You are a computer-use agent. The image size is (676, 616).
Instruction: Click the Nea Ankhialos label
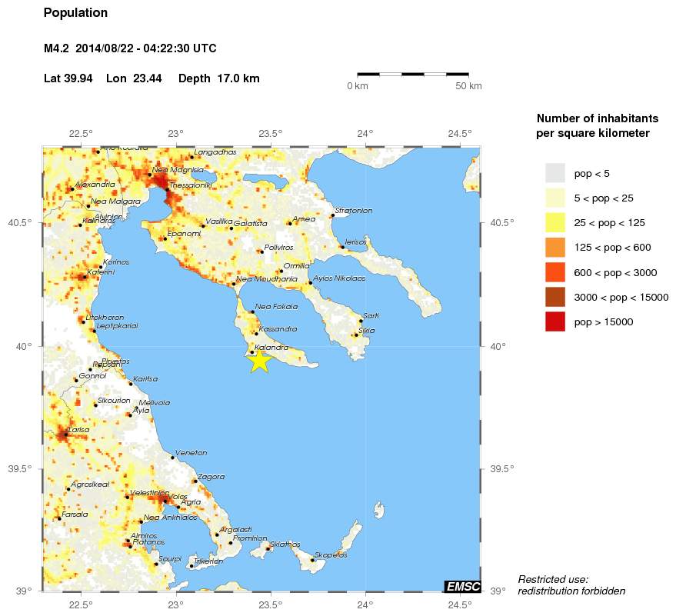(x=170, y=518)
